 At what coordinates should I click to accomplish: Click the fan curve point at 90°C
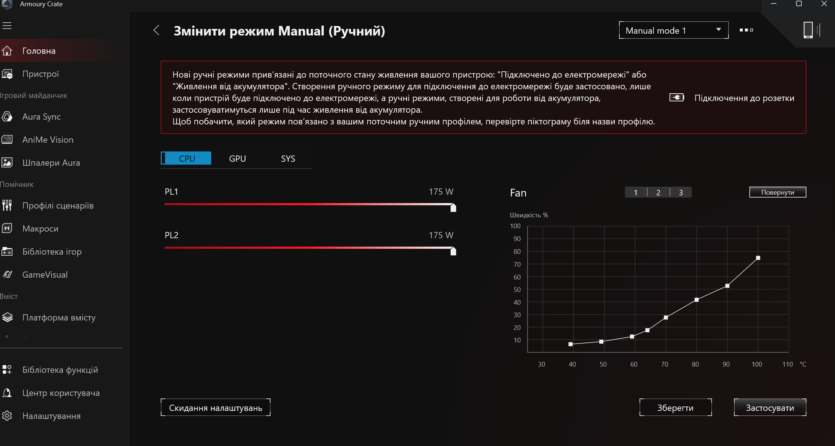click(x=727, y=286)
